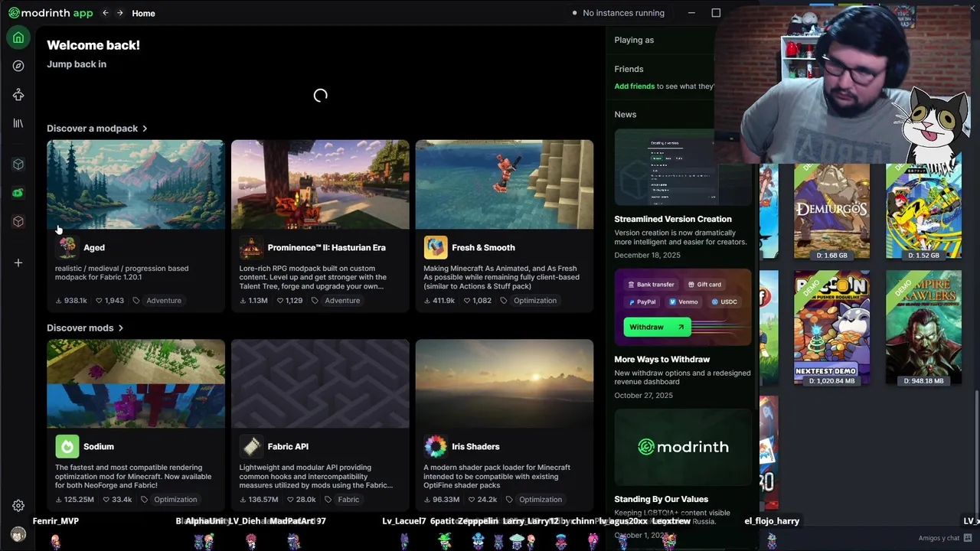Click the Home breadcrumb in title bar
The width and height of the screenshot is (980, 551).
(143, 13)
